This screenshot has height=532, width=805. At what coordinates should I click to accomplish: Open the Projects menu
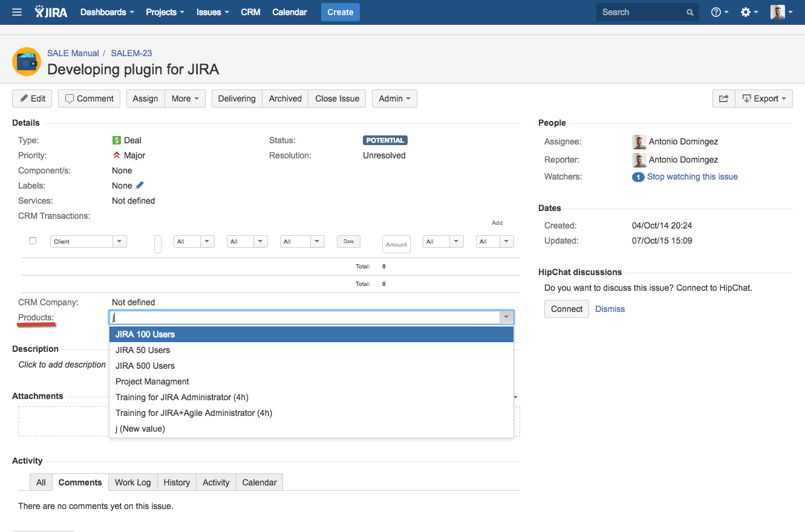click(x=165, y=12)
